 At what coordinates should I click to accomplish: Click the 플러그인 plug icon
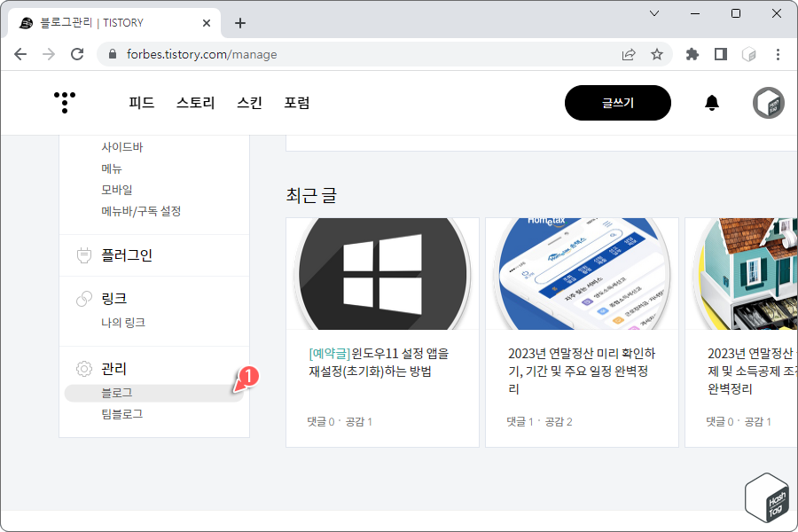(x=84, y=255)
